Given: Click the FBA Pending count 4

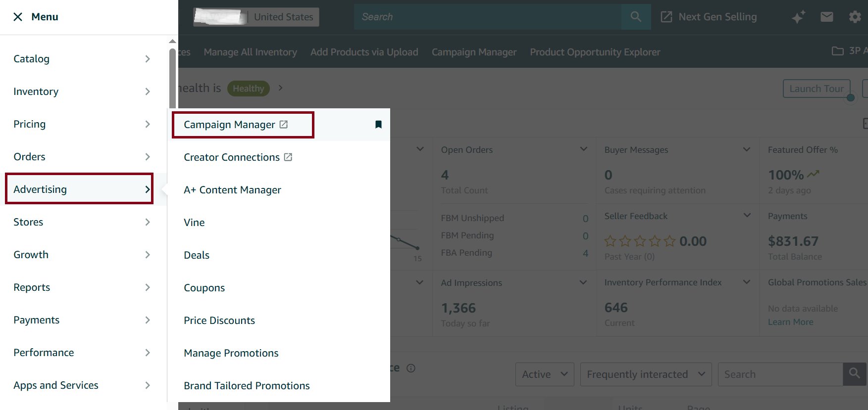Looking at the screenshot, I should [585, 253].
